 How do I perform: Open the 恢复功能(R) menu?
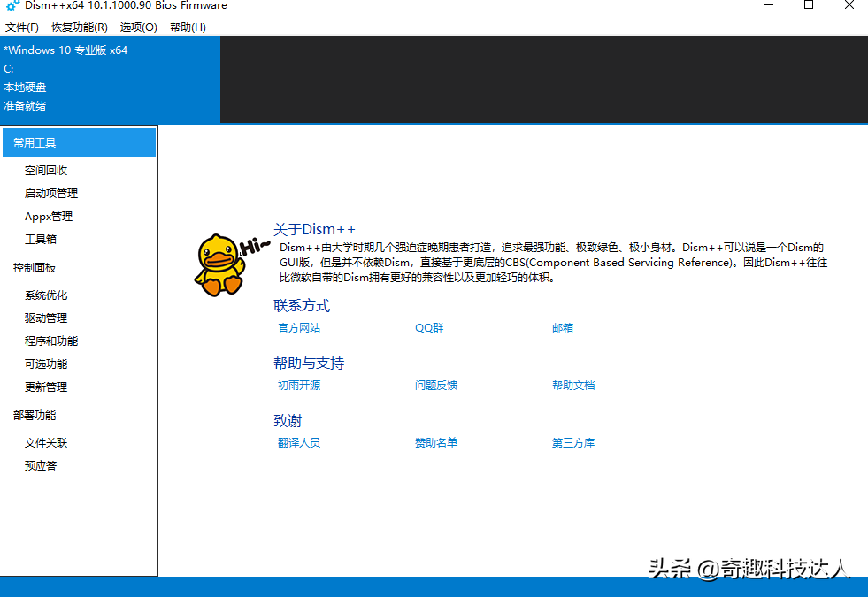(78, 27)
